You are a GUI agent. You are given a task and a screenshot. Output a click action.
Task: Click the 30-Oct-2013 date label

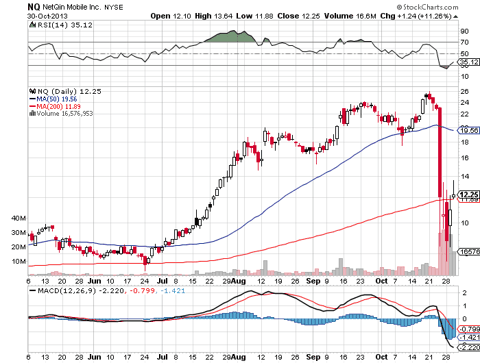tap(47, 16)
